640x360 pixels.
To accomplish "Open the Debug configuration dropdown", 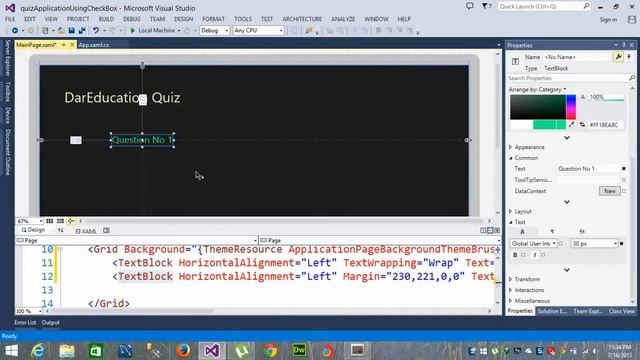I will [x=214, y=31].
